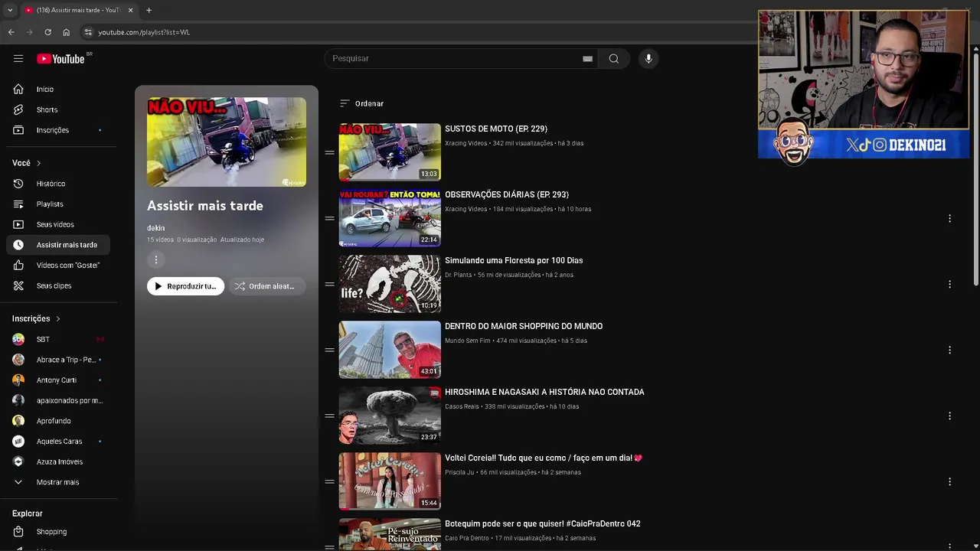The height and width of the screenshot is (551, 980).
Task: Click Priscila Ju channel name
Action: tap(459, 472)
